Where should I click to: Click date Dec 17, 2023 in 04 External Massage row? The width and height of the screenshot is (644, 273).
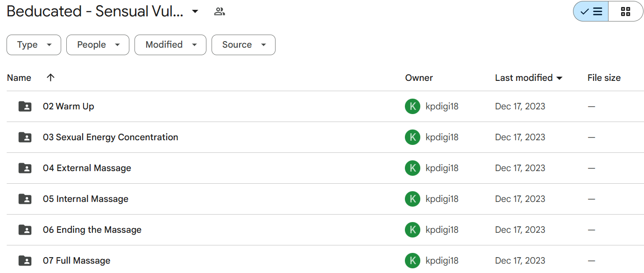pyautogui.click(x=520, y=168)
